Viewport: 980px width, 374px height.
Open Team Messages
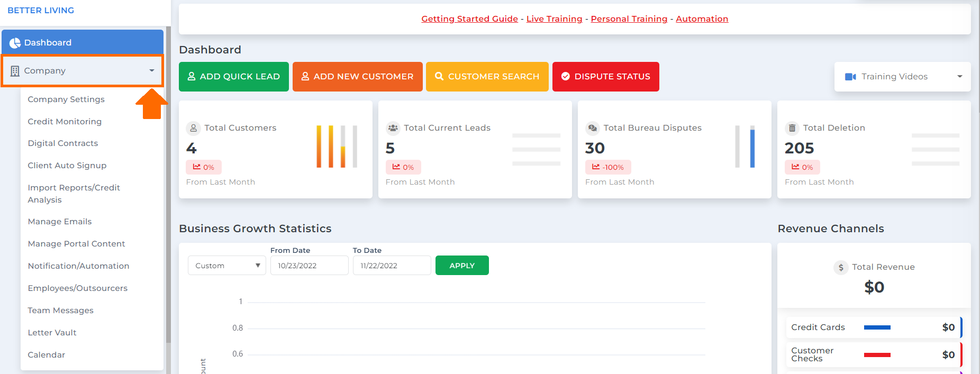[x=61, y=311]
